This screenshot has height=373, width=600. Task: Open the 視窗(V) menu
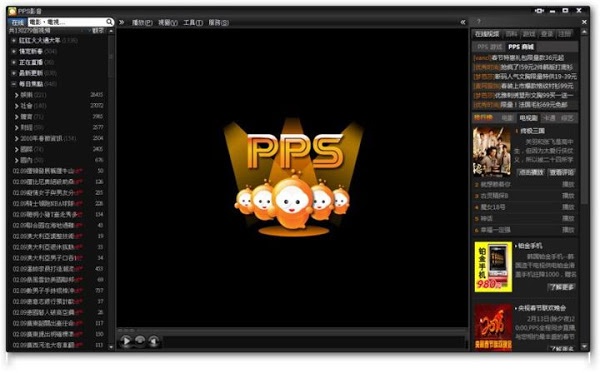click(168, 23)
